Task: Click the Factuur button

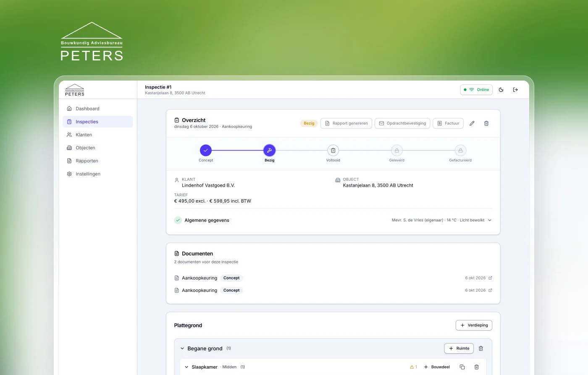Action: click(x=448, y=123)
